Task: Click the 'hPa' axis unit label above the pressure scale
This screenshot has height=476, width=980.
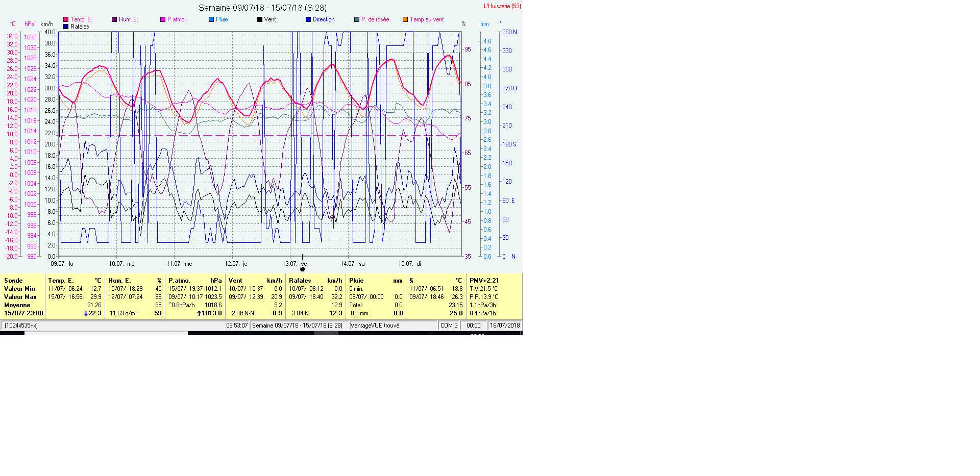Action: coord(30,24)
